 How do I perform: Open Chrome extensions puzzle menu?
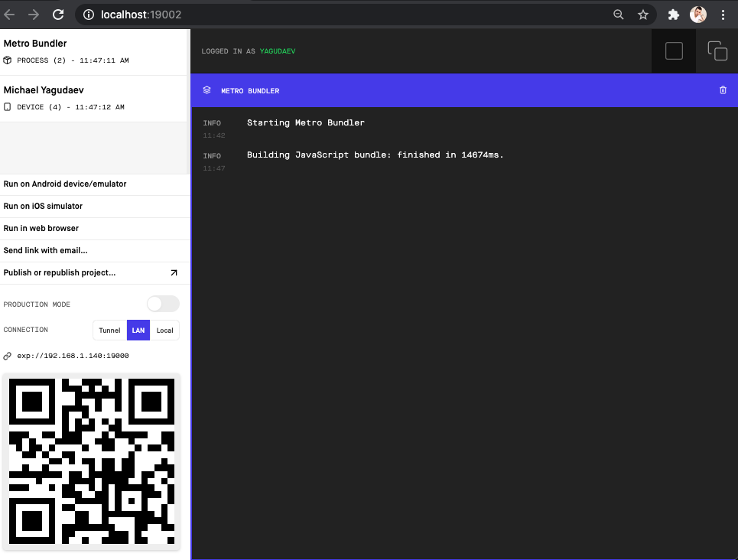[x=672, y=14]
